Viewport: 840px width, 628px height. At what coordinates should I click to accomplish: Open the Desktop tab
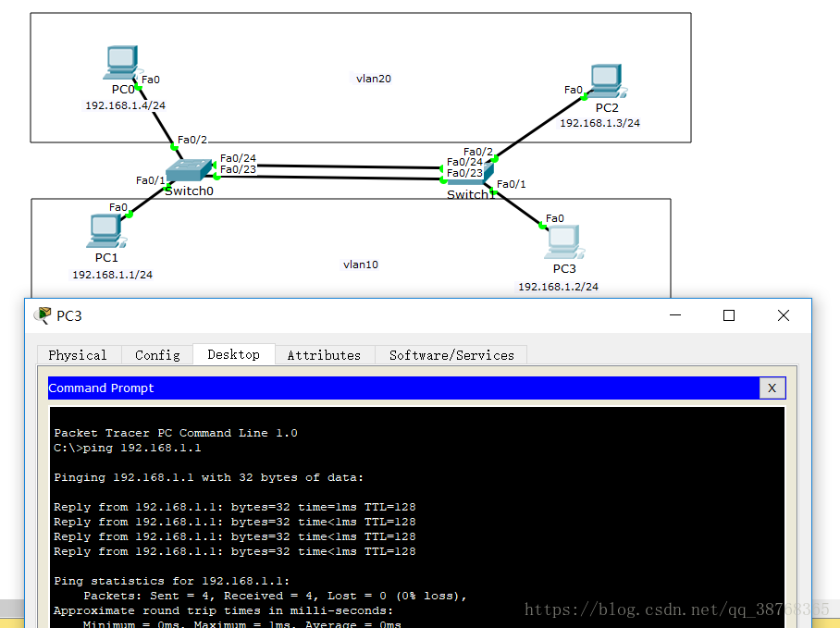point(233,354)
